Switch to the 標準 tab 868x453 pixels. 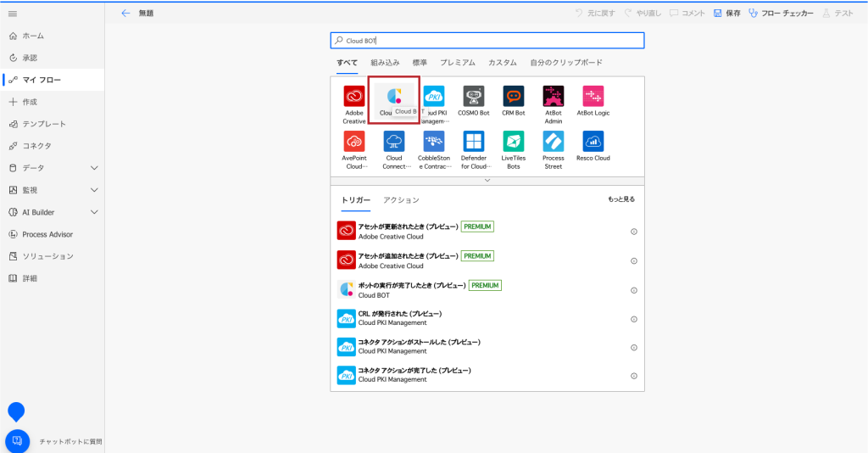pos(420,63)
